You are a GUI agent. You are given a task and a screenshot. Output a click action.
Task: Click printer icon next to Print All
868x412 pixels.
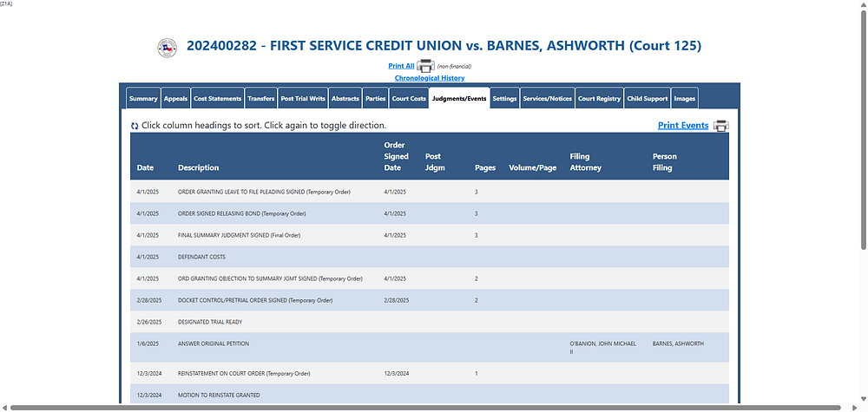point(425,66)
